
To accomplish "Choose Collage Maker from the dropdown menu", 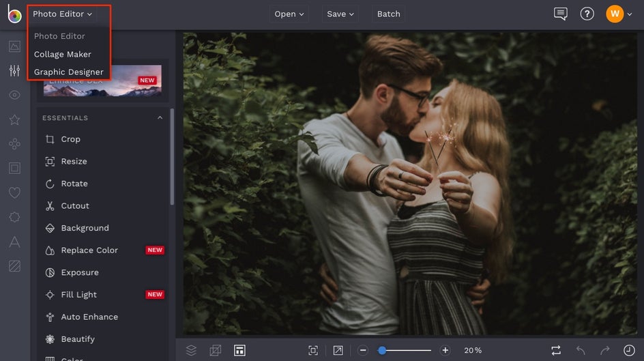I will pyautogui.click(x=63, y=54).
